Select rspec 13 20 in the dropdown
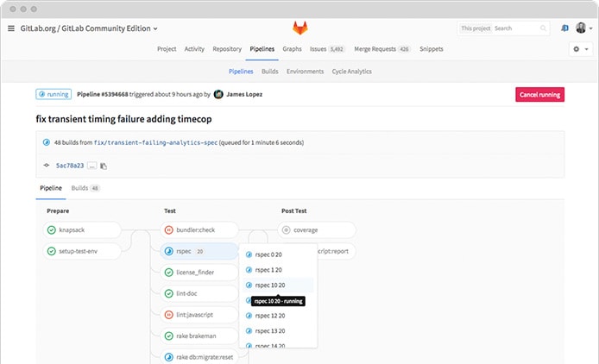Screen dimensions: 599x364 pyautogui.click(x=278, y=330)
